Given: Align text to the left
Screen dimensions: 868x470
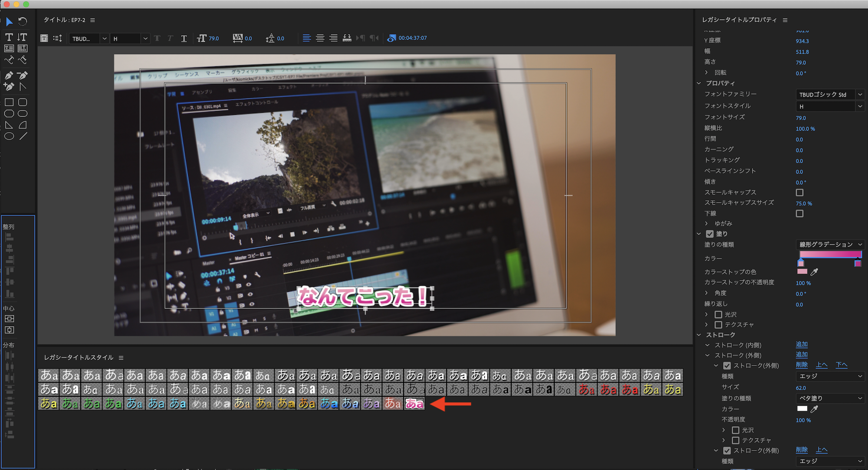Looking at the screenshot, I should [306, 38].
